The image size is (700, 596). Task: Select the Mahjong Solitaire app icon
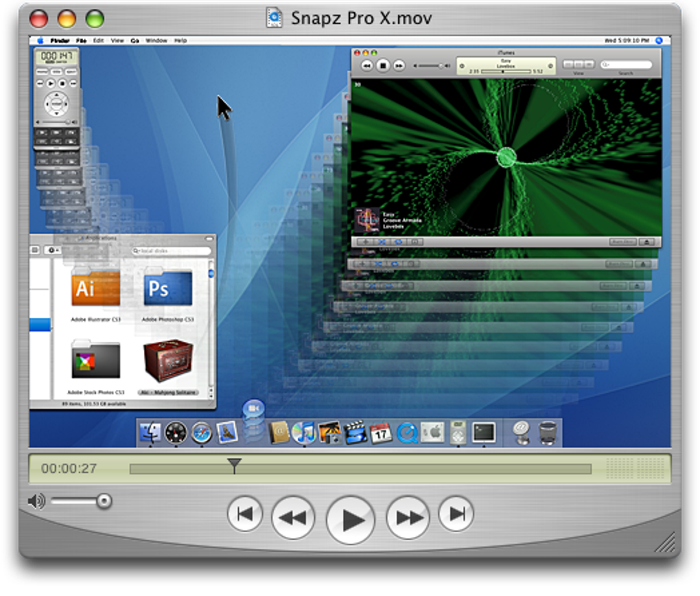[168, 360]
